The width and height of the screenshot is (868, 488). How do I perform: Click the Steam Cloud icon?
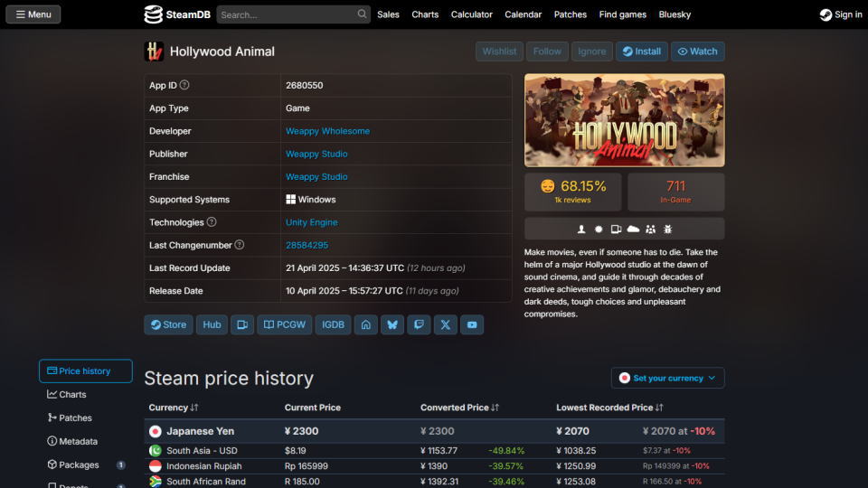633,229
